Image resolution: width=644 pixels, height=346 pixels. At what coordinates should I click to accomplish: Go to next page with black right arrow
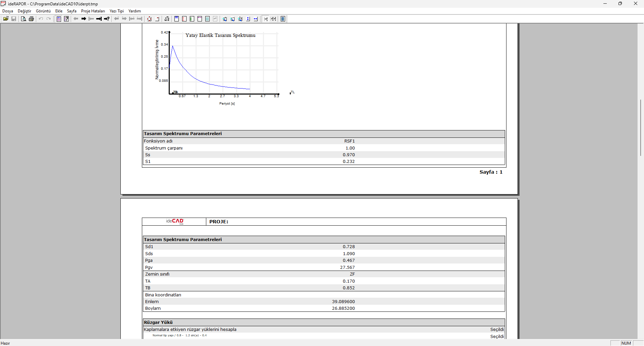pos(84,19)
